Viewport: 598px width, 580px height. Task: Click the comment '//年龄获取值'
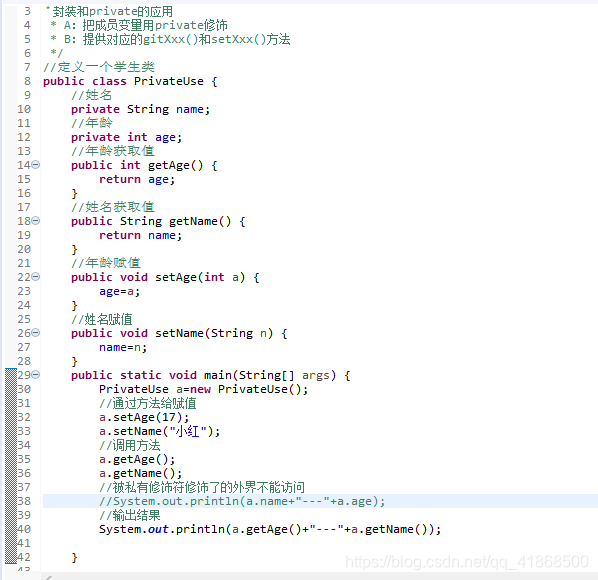[113, 151]
